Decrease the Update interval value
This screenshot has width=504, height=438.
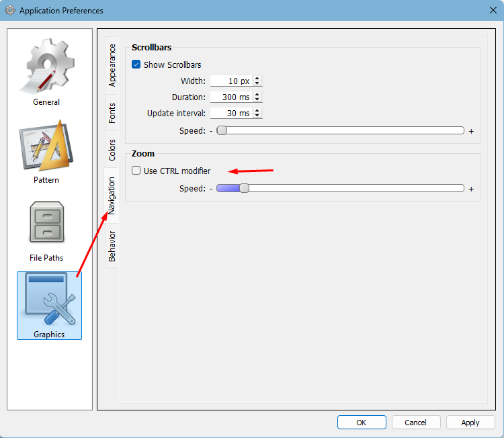pyautogui.click(x=257, y=116)
